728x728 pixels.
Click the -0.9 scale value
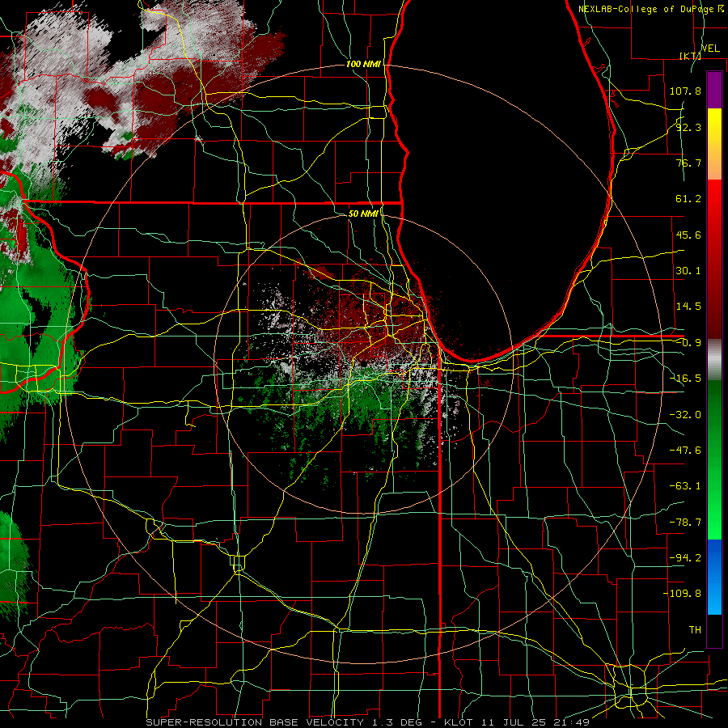coord(688,343)
